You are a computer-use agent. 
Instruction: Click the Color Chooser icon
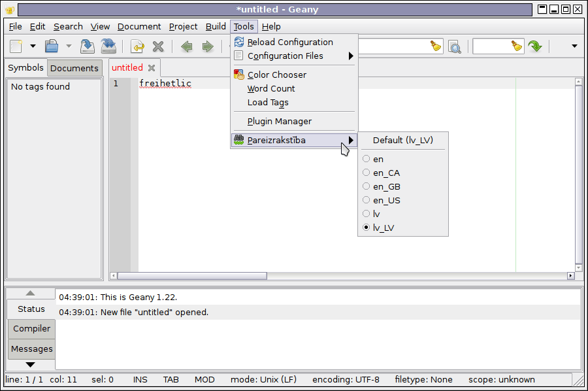[239, 75]
